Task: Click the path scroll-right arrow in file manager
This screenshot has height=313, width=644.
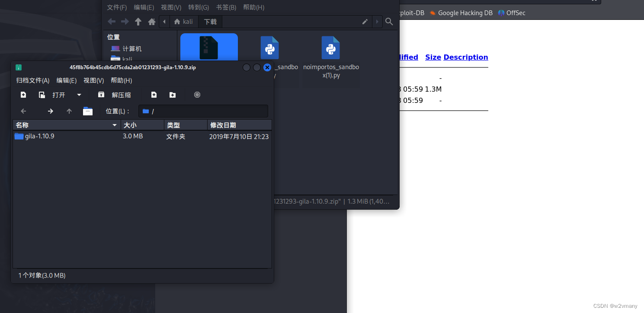Action: 377,22
